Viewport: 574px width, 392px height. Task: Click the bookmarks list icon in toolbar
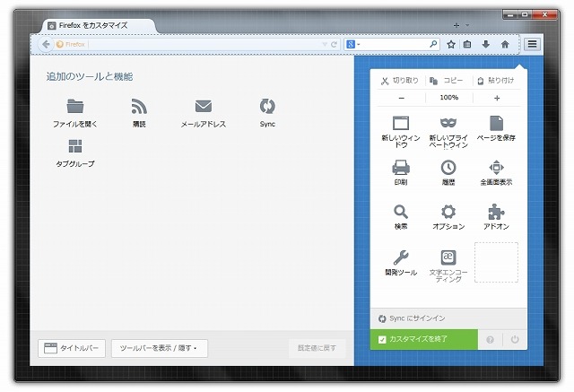467,44
